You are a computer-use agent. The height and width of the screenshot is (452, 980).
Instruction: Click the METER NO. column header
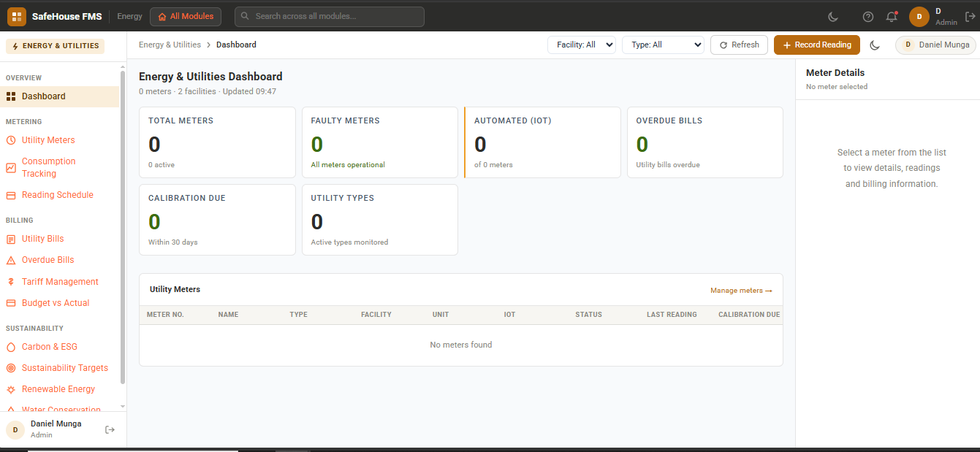(x=165, y=315)
